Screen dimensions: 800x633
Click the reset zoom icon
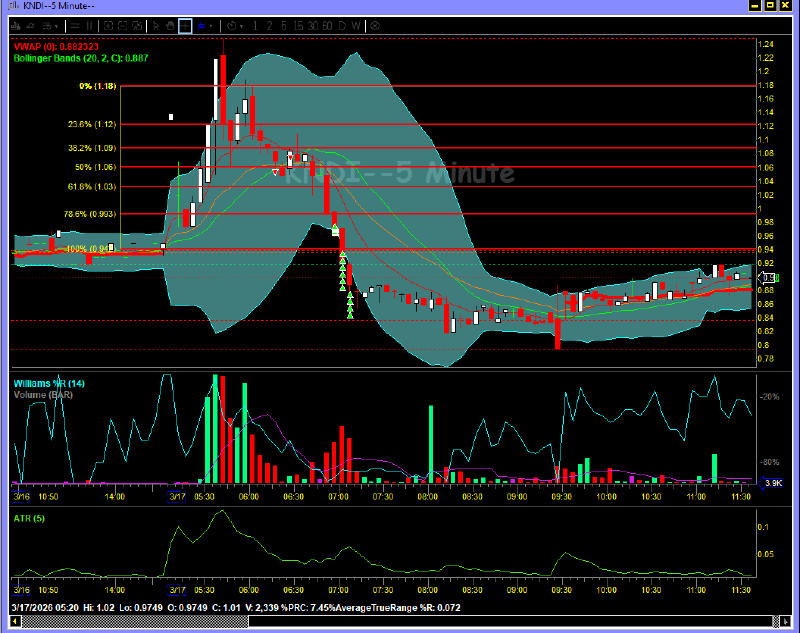(137, 26)
